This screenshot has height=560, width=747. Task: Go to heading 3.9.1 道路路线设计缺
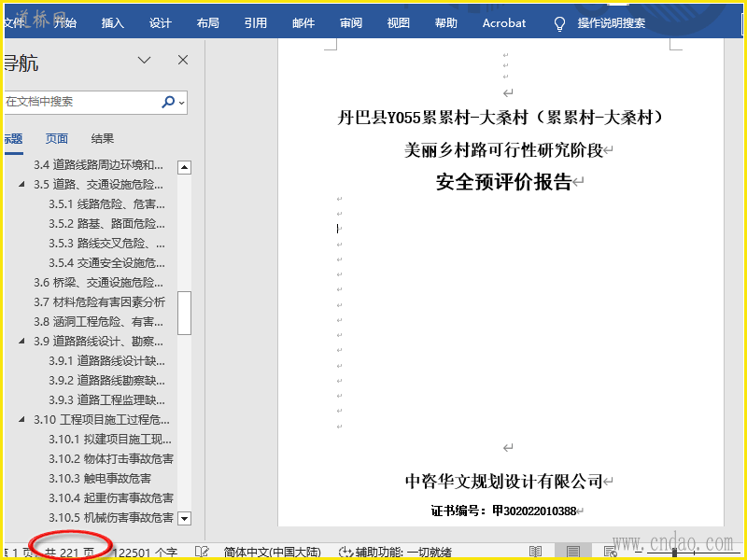[x=106, y=361]
